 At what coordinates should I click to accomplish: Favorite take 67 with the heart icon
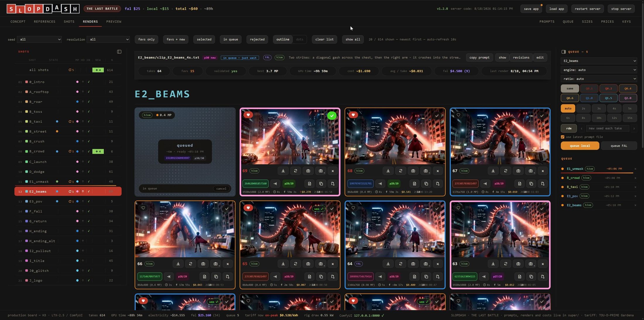click(458, 115)
